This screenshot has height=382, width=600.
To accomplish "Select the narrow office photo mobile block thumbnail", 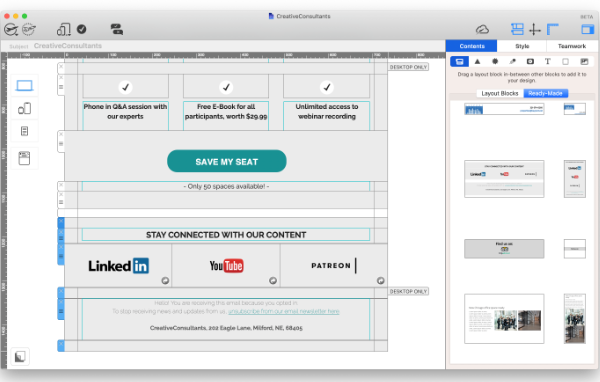I will (x=574, y=318).
